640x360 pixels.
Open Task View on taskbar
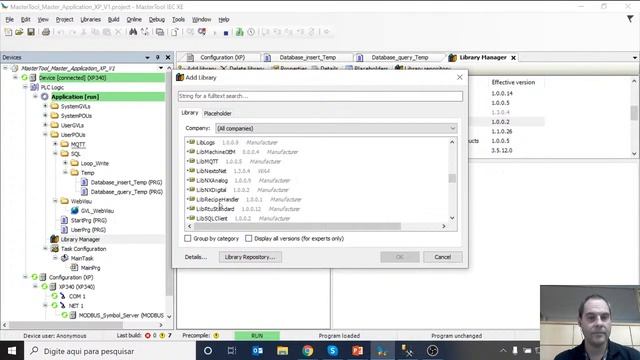[x=232, y=351]
